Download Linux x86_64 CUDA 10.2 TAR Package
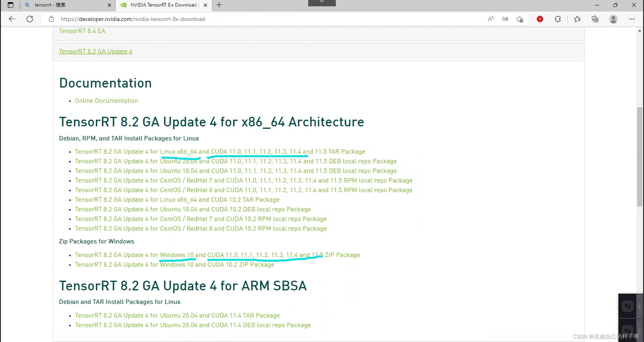644x342 pixels. [177, 200]
